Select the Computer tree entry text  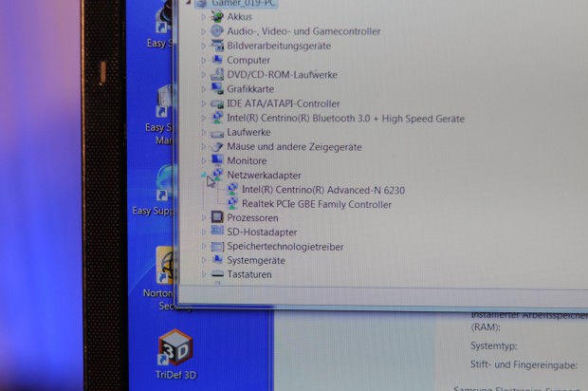click(248, 60)
